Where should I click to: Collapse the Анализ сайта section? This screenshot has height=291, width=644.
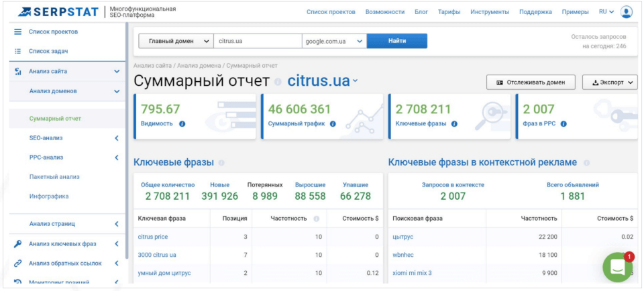pos(117,72)
